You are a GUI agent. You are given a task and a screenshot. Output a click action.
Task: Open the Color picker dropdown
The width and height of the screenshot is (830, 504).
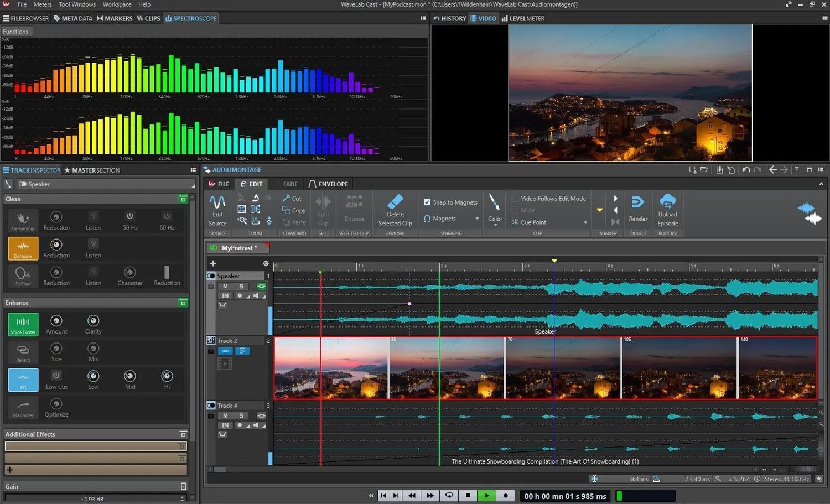tap(495, 225)
